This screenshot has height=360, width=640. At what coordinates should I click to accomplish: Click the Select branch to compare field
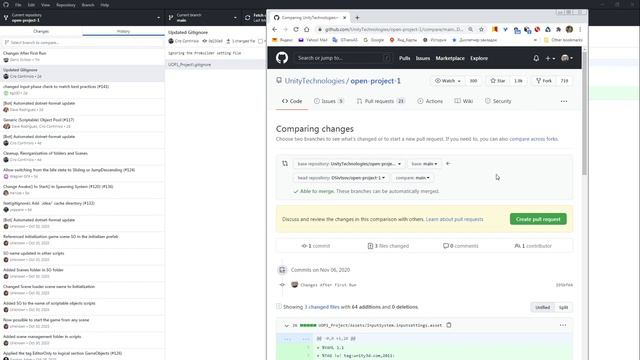[82, 42]
